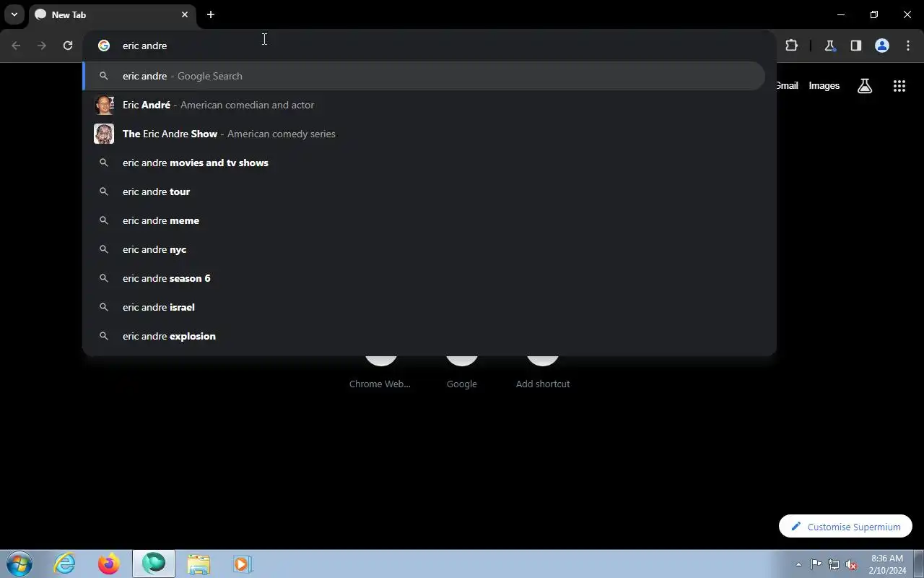Launch Firefox from taskbar
924x578 pixels.
(109, 564)
